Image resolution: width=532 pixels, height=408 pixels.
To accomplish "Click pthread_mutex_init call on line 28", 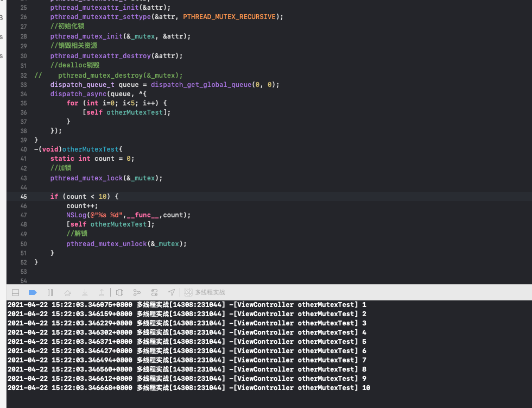I will 86,36.
